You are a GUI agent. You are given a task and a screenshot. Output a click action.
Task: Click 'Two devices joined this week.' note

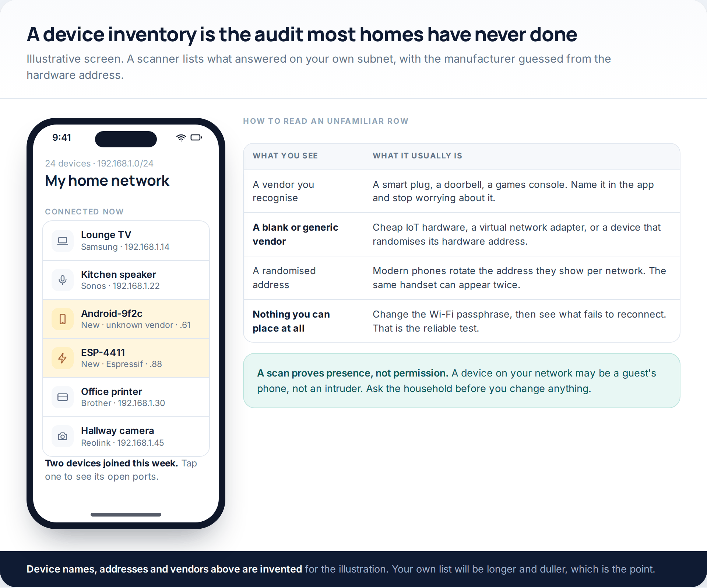112,463
